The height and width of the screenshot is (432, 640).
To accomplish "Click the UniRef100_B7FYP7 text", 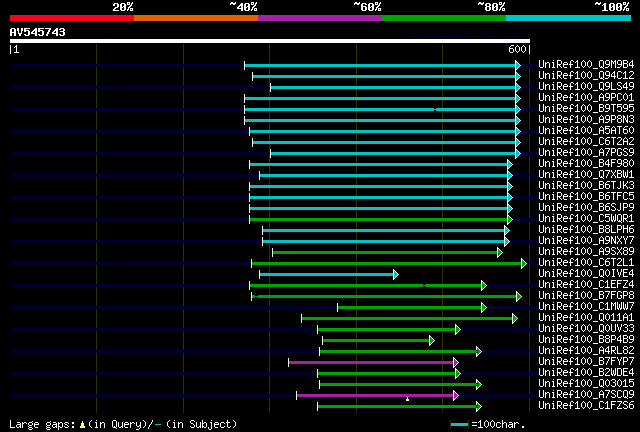I will (x=586, y=362).
